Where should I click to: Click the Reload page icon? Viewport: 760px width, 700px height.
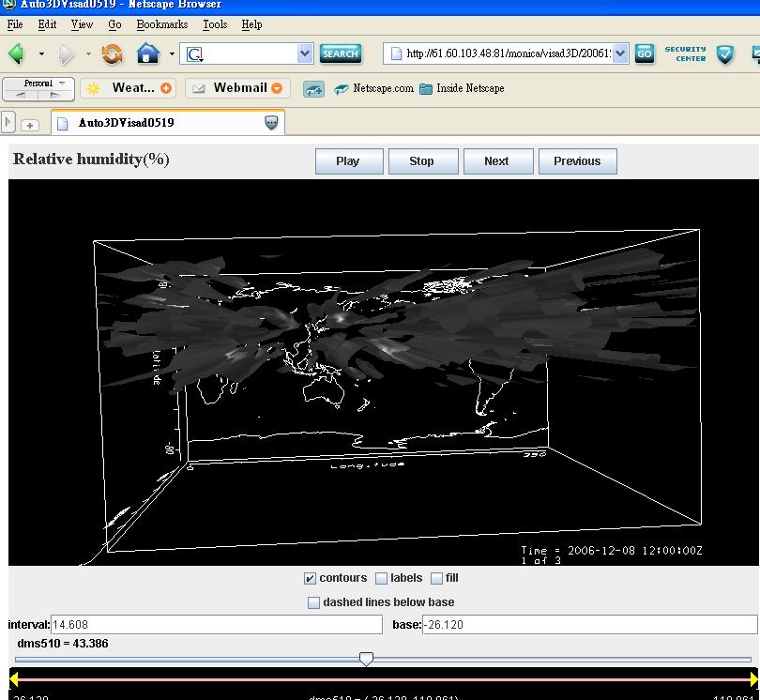(113, 53)
